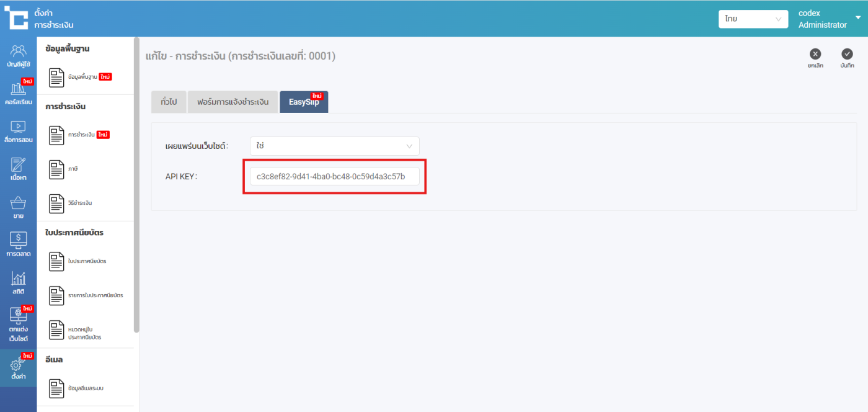Switch to the ฟอร์มการแจ้งชำระเงิน tab
Image resolution: width=868 pixels, height=412 pixels.
[232, 102]
